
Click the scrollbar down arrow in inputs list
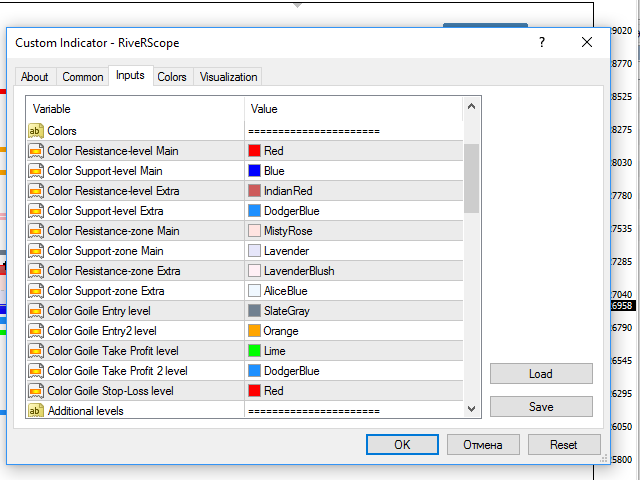click(471, 409)
